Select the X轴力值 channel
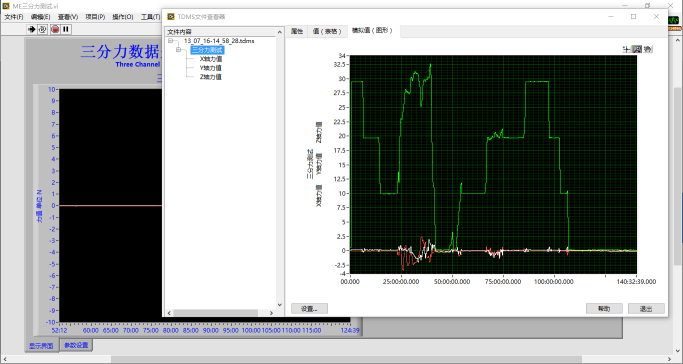Image resolution: width=683 pixels, height=364 pixels. coord(211,59)
